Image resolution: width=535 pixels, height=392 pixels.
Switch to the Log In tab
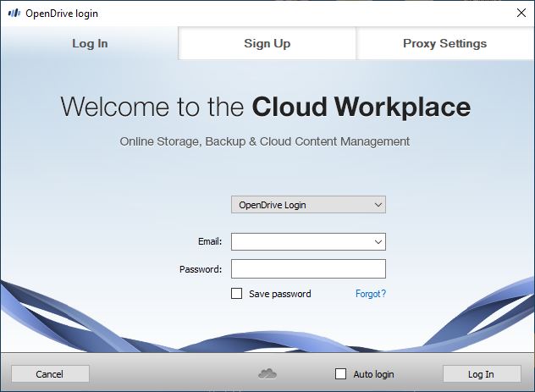point(90,43)
